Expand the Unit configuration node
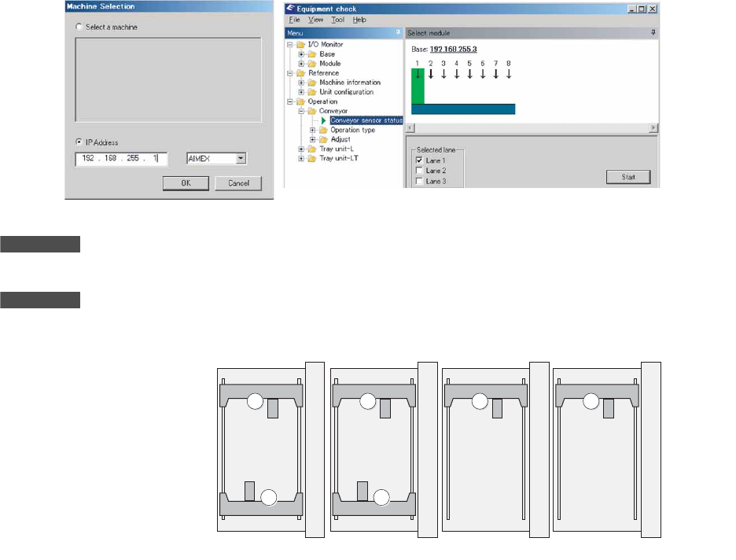This screenshot has width=736, height=560. pyautogui.click(x=301, y=92)
